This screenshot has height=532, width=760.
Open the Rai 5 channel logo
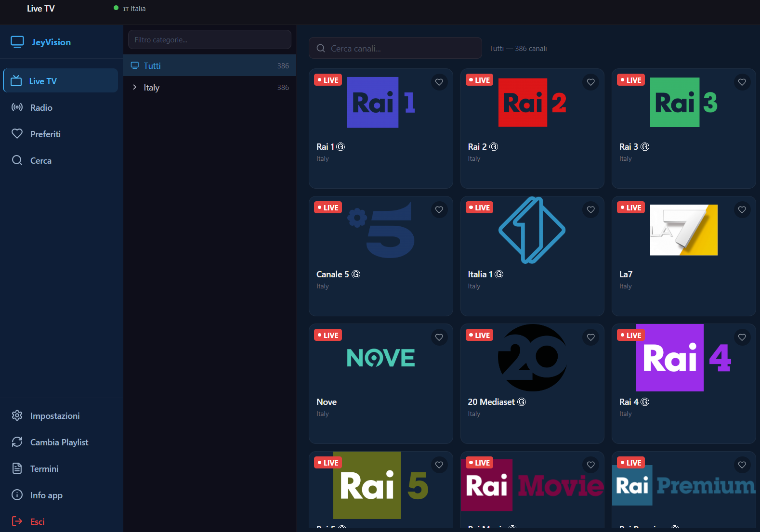381,485
